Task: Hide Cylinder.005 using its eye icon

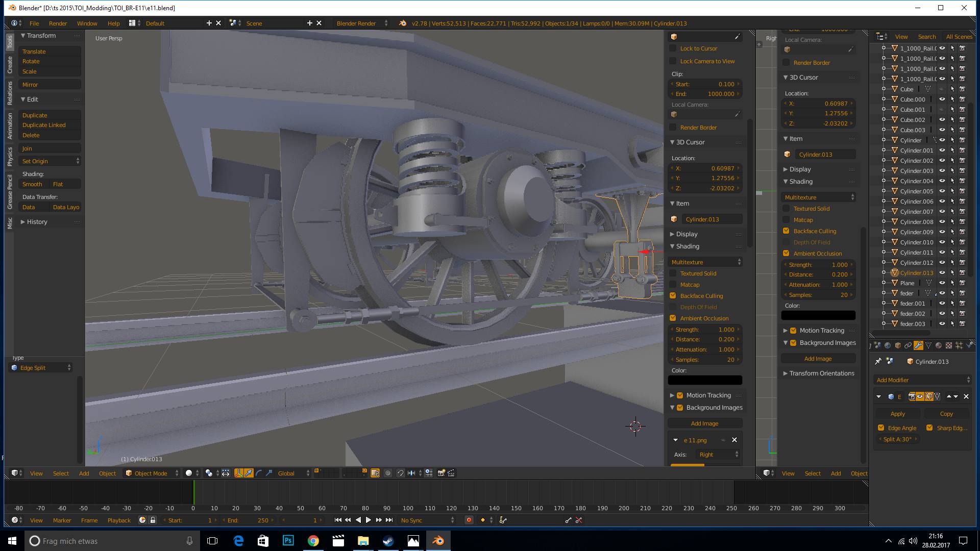Action: 942,191
